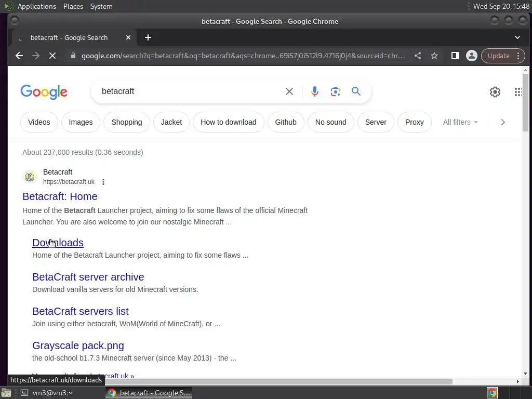Go back to the previous page
Image resolution: width=532 pixels, height=399 pixels.
[19, 56]
